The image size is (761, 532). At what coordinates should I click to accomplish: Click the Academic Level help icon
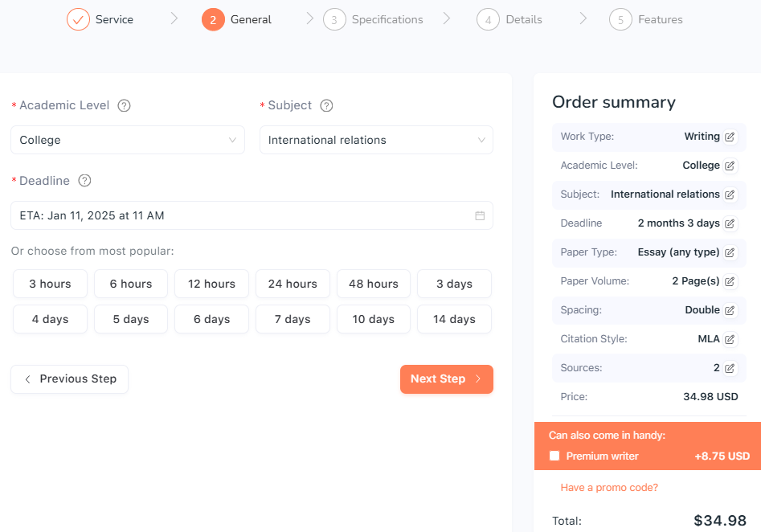tap(125, 105)
